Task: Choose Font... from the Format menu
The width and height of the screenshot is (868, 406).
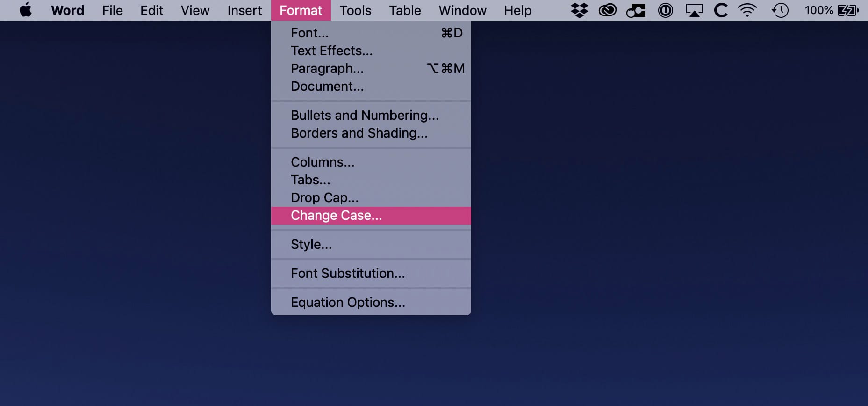Action: pyautogui.click(x=371, y=33)
